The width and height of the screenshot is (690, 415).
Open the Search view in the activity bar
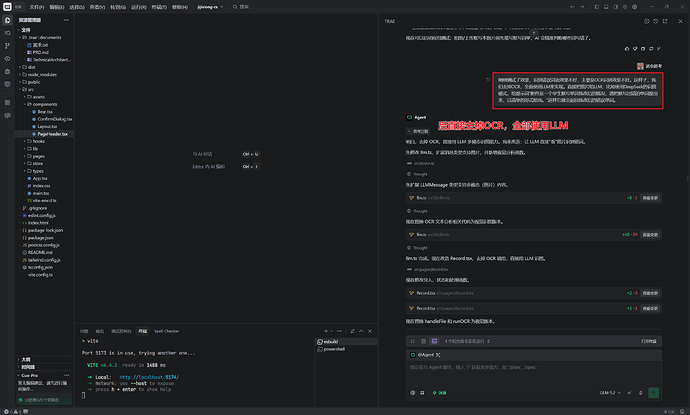(7, 33)
